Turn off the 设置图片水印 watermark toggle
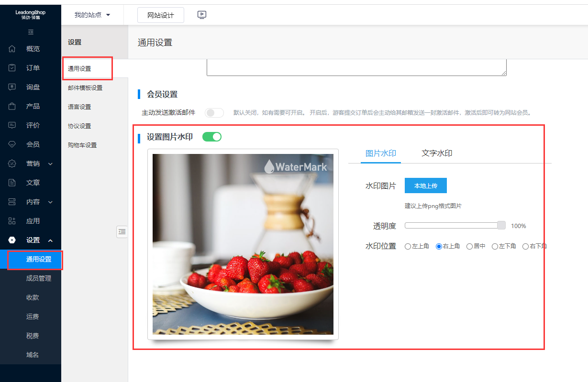This screenshot has height=382, width=588. (x=211, y=136)
